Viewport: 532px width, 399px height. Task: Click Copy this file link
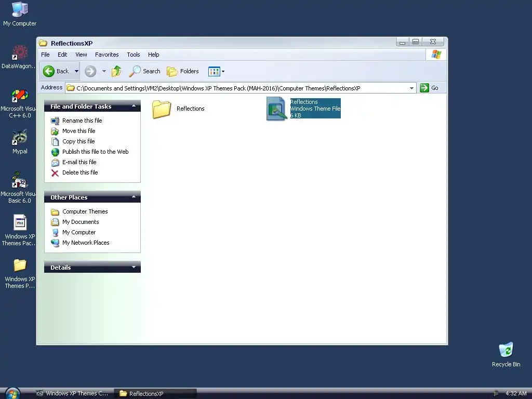click(x=78, y=141)
